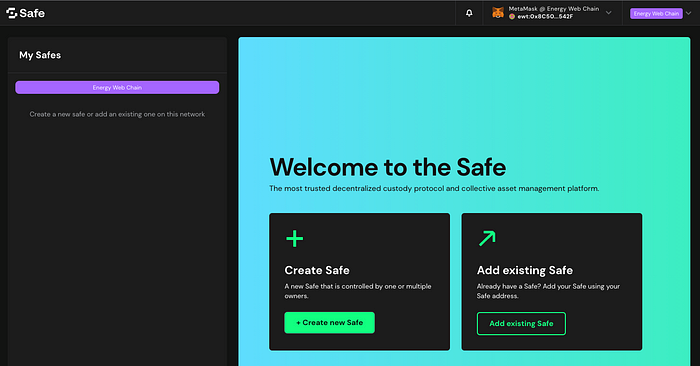
Task: Click the 'Welcome to the Safe' heading
Action: pyautogui.click(x=388, y=167)
